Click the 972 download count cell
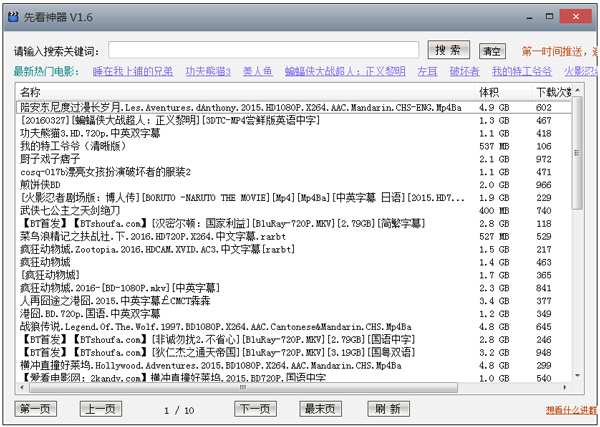Image resolution: width=600 pixels, height=427 pixels. point(543,159)
